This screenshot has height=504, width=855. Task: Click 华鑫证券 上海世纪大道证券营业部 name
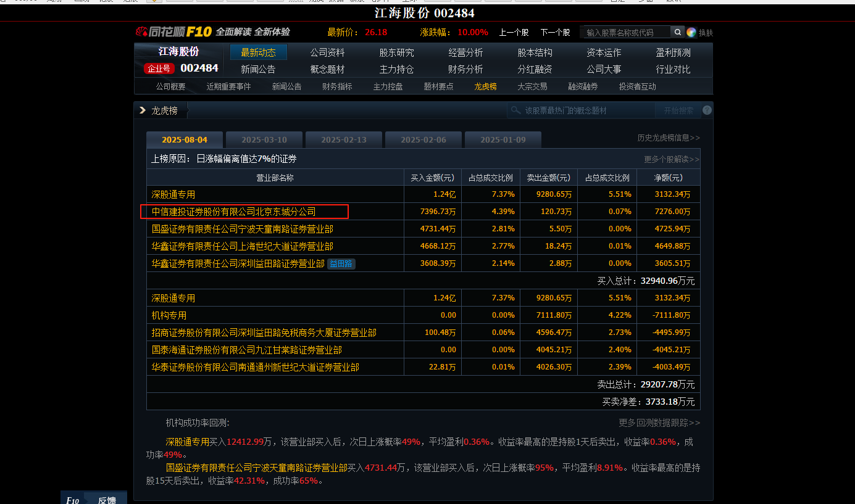[x=243, y=246]
